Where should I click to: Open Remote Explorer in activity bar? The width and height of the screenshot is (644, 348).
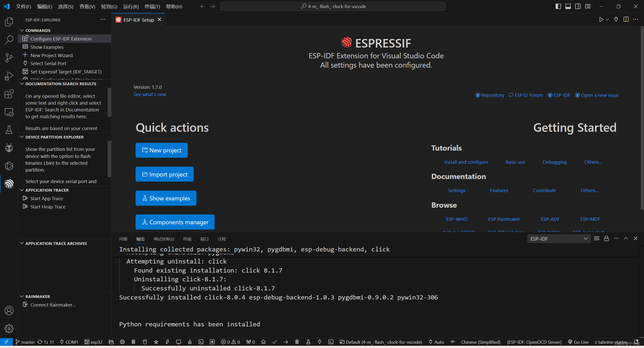9,112
